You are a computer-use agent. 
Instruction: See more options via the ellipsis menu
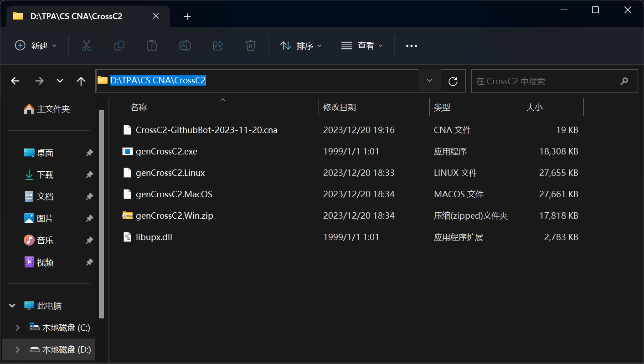[x=412, y=46]
